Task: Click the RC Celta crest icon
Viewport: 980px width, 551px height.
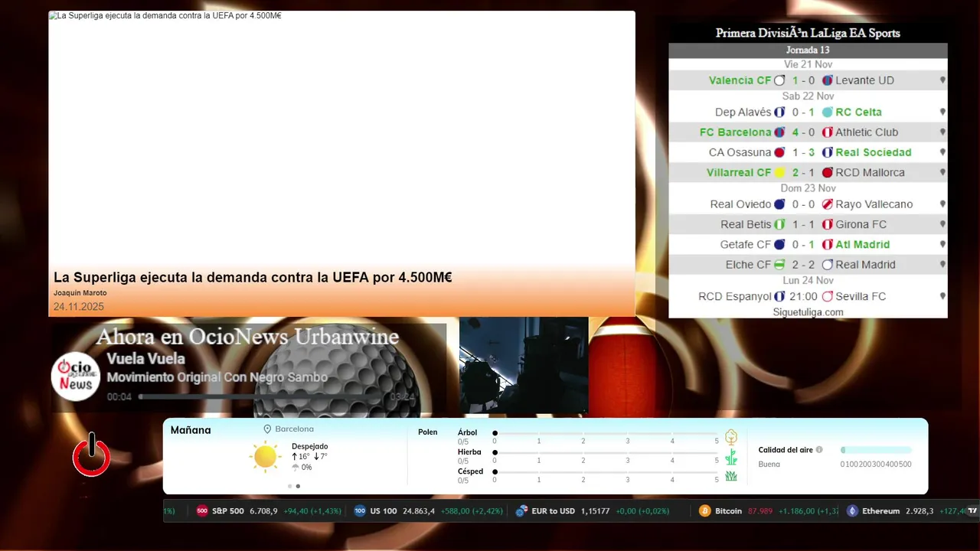Action: [x=827, y=112]
